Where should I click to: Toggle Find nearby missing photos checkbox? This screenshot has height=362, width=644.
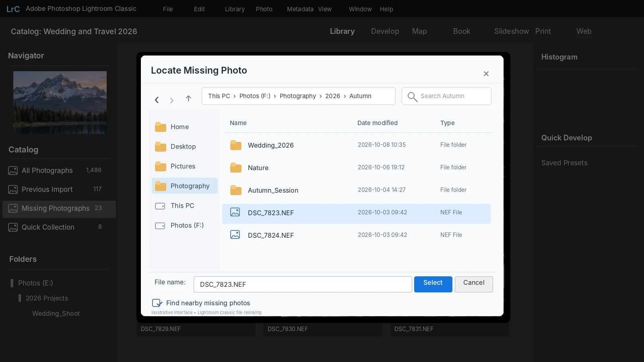tap(157, 303)
